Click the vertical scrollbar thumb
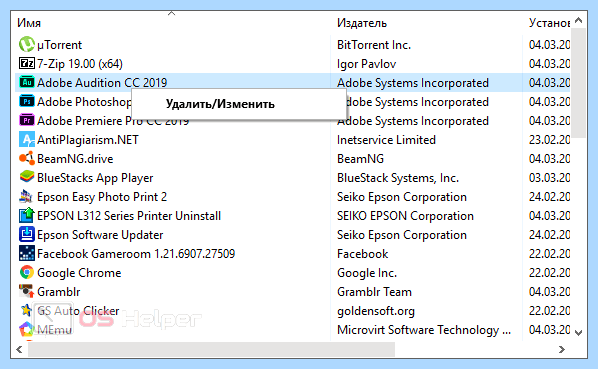598x369 pixels. click(578, 83)
